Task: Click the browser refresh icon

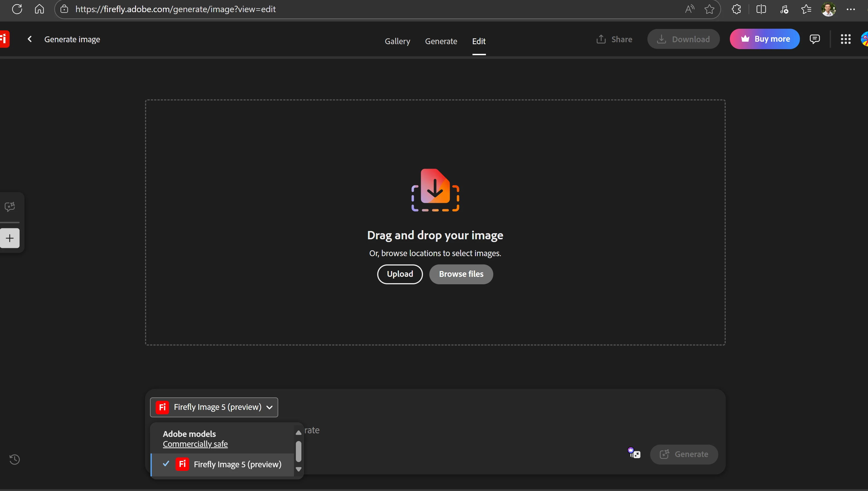Action: [17, 9]
